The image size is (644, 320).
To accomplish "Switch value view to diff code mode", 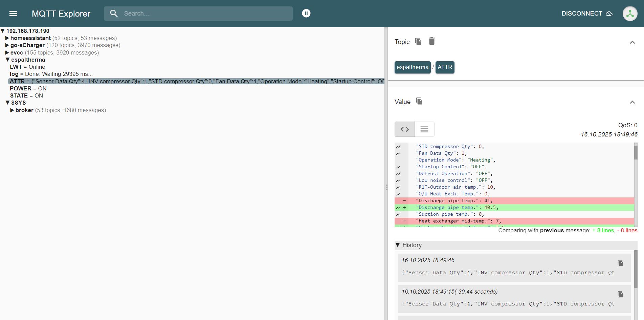I will point(405,129).
